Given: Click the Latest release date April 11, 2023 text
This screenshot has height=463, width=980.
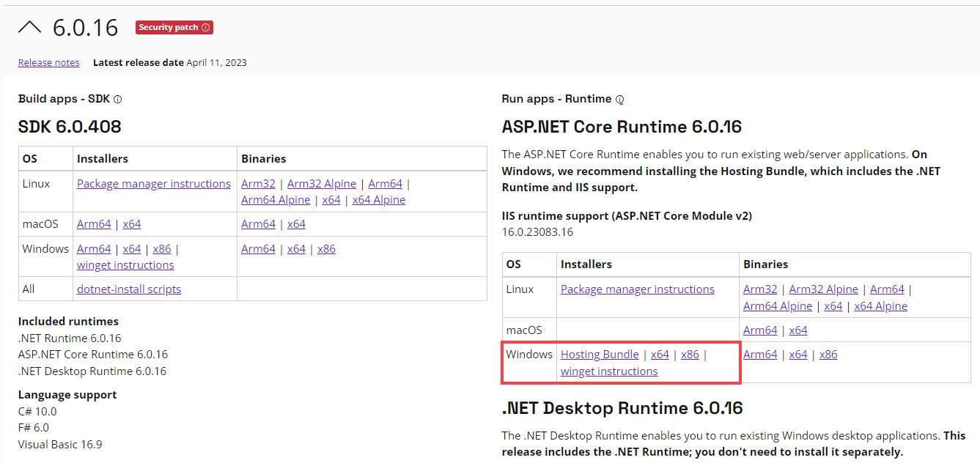Looking at the screenshot, I should (x=170, y=63).
